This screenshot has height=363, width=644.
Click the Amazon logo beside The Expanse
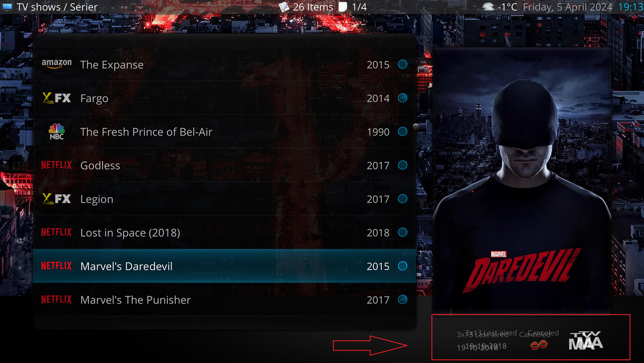pyautogui.click(x=56, y=64)
